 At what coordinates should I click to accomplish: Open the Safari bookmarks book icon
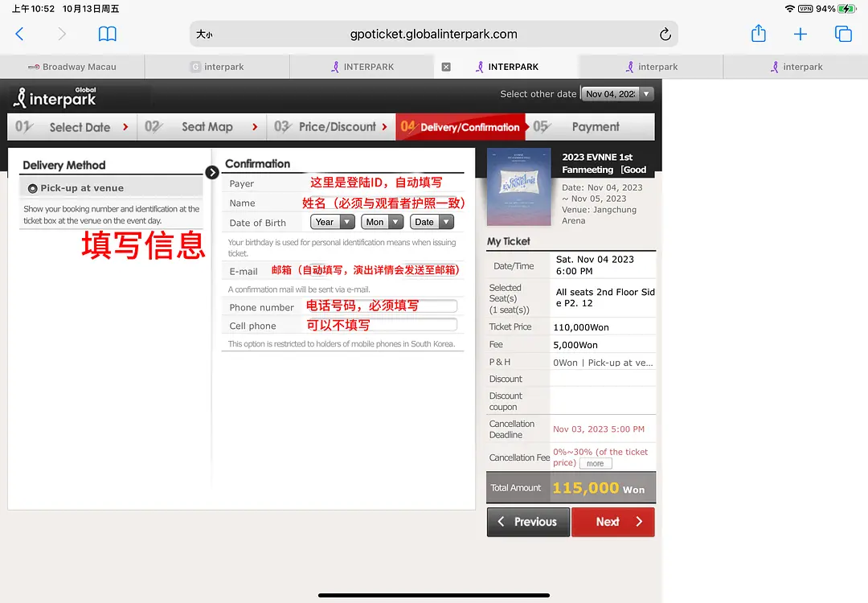[x=108, y=35]
